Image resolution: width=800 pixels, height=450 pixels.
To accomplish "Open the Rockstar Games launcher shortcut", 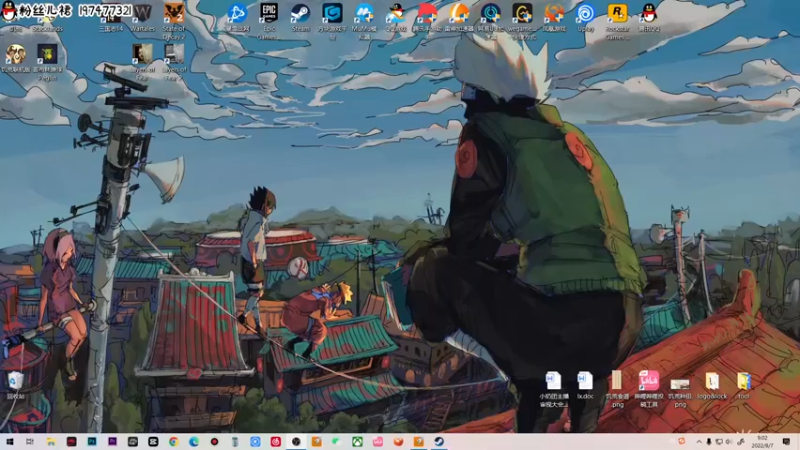I will pos(617,20).
